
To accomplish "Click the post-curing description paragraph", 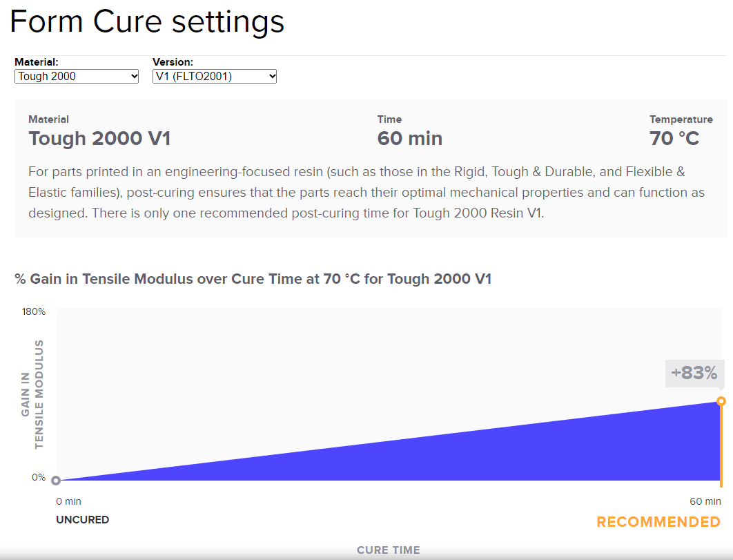I will [x=366, y=192].
